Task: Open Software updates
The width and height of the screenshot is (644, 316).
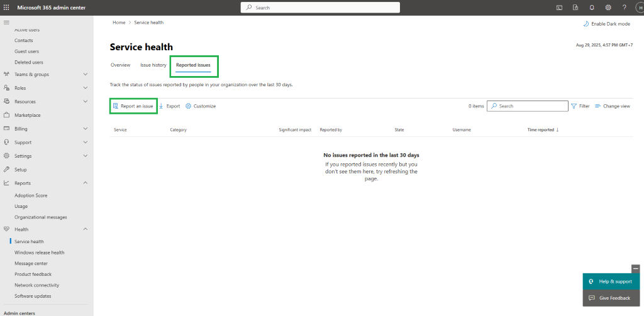Action: click(33, 296)
